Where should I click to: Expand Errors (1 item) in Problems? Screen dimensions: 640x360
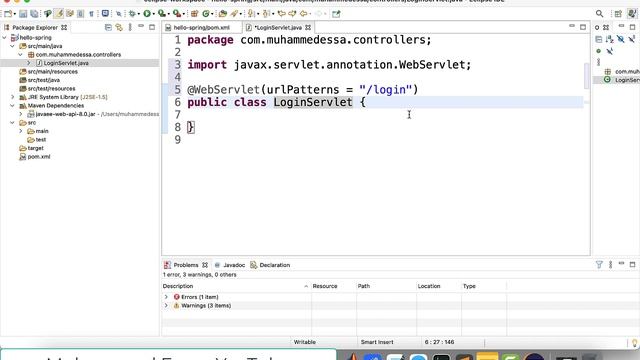point(166,297)
